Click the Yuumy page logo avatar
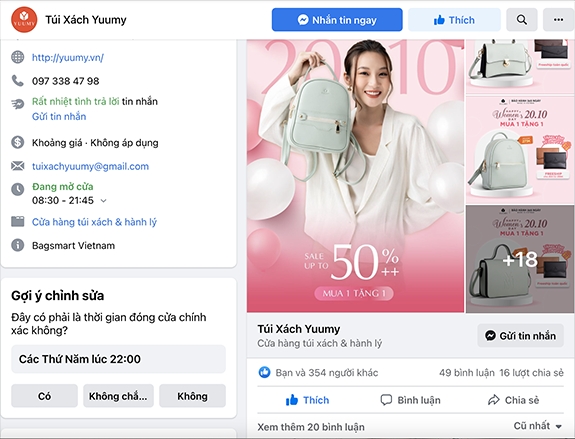The width and height of the screenshot is (575, 439). (24, 19)
